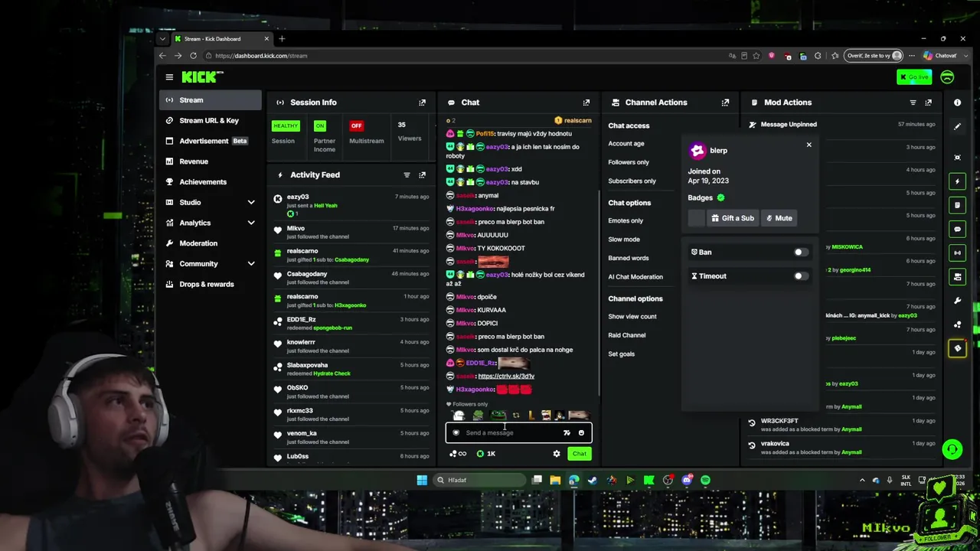Open the Emotes only setting

click(x=626, y=221)
